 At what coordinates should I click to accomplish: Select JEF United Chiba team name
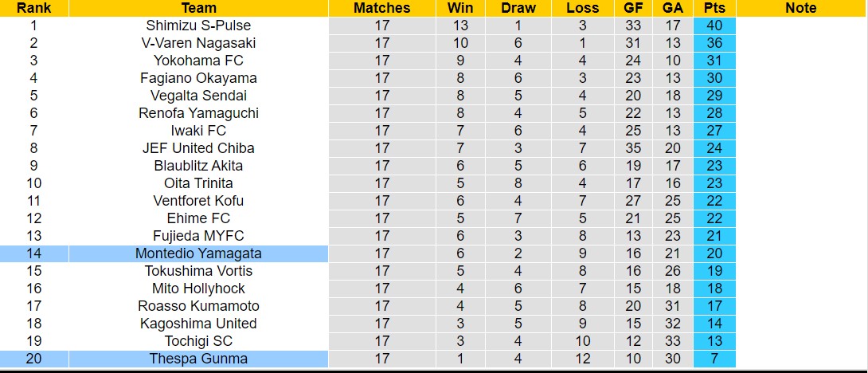198,148
